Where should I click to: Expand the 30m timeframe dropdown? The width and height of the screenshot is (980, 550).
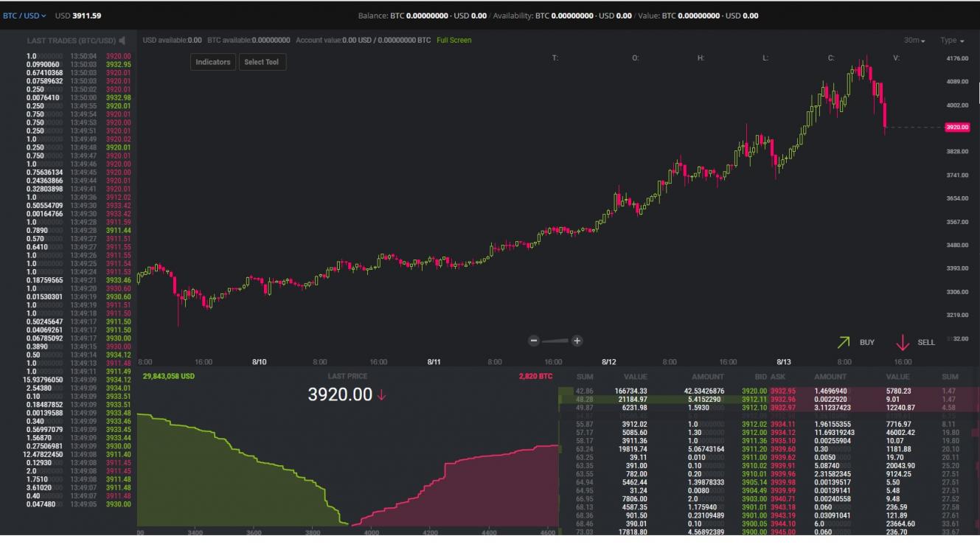pyautogui.click(x=914, y=41)
